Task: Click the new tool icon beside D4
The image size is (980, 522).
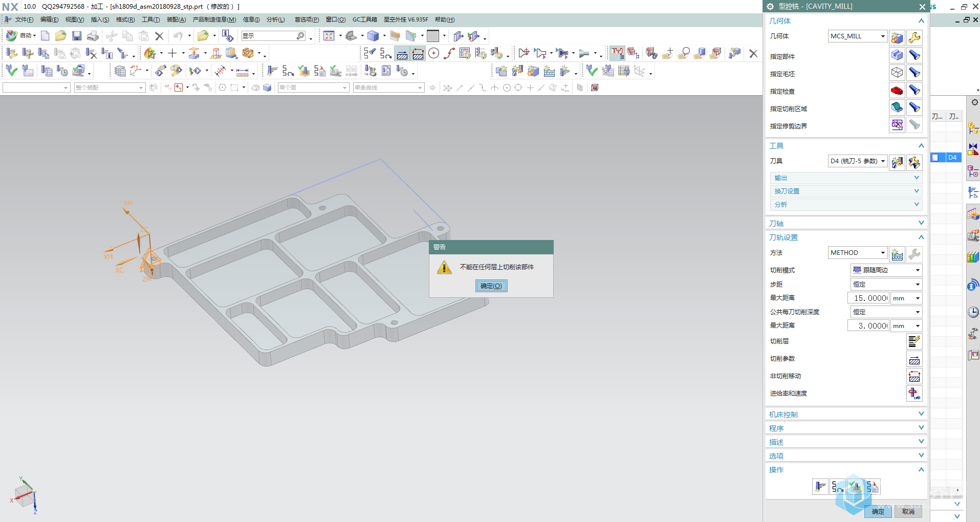Action: pos(897,162)
